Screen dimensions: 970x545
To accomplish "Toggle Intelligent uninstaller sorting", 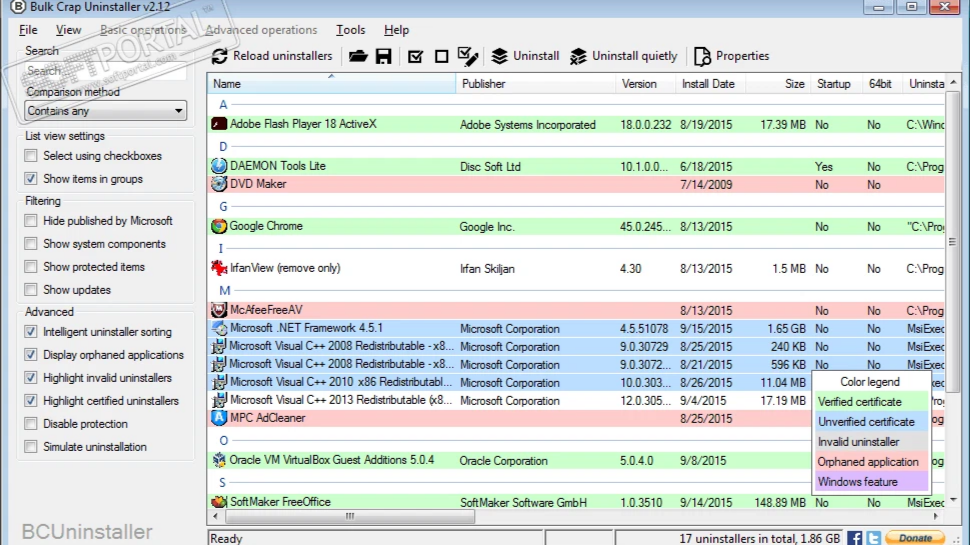I will (30, 332).
